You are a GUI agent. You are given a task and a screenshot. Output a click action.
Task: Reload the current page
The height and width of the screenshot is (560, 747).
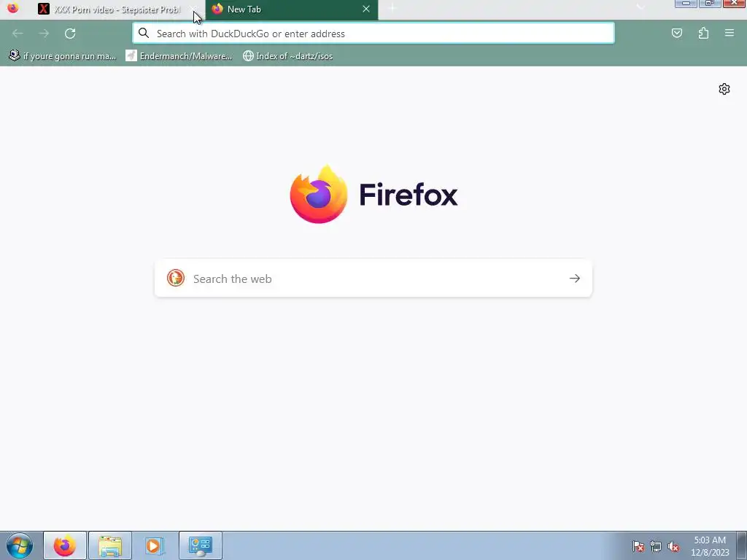(x=70, y=34)
